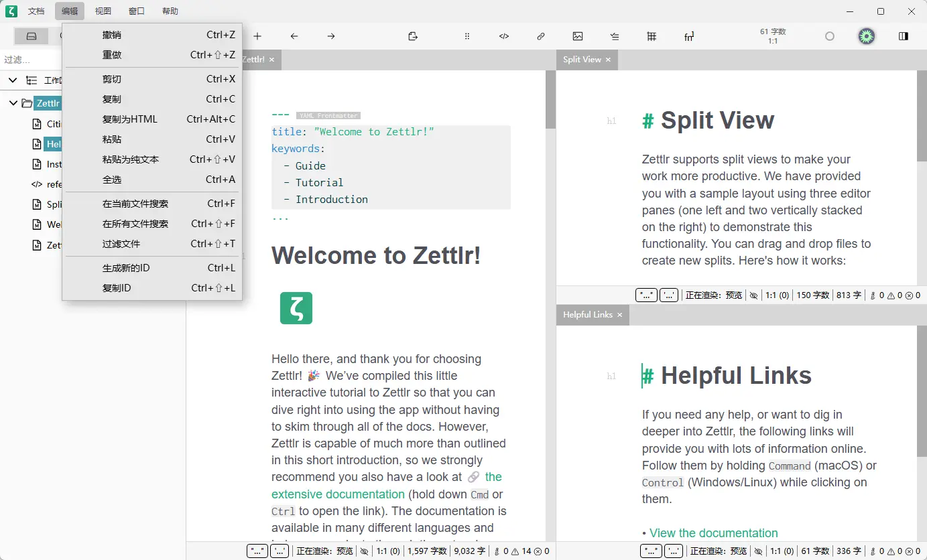Toggle the file manager toolbar icon
The height and width of the screenshot is (560, 927).
(x=32, y=36)
